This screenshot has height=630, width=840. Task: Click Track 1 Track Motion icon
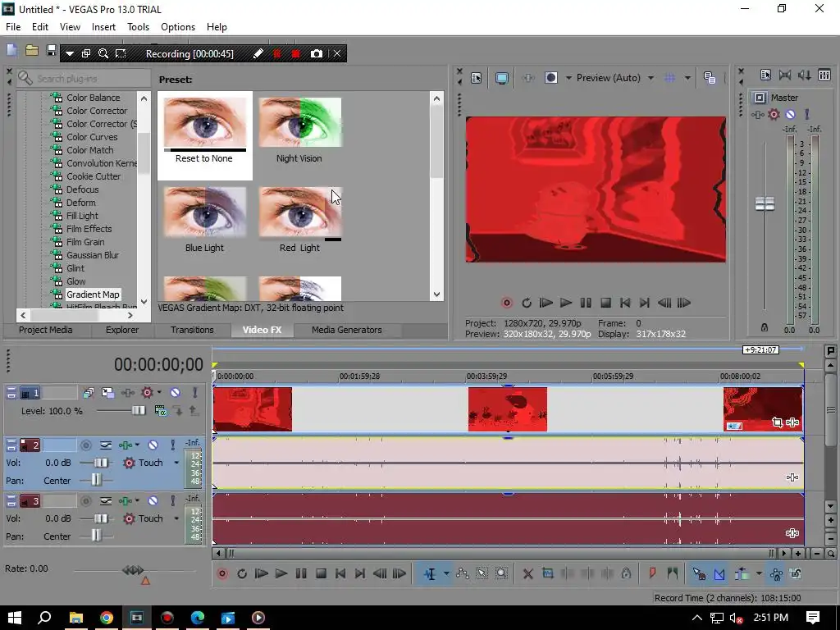click(107, 393)
